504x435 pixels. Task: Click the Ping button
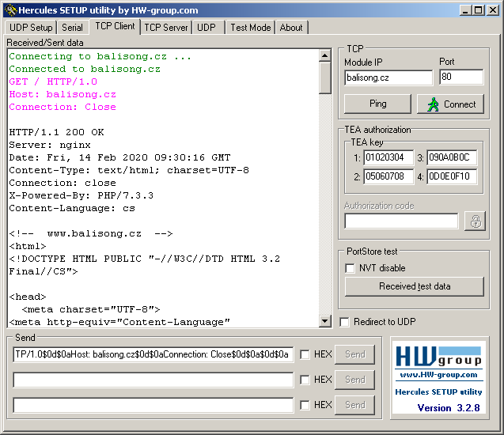377,104
